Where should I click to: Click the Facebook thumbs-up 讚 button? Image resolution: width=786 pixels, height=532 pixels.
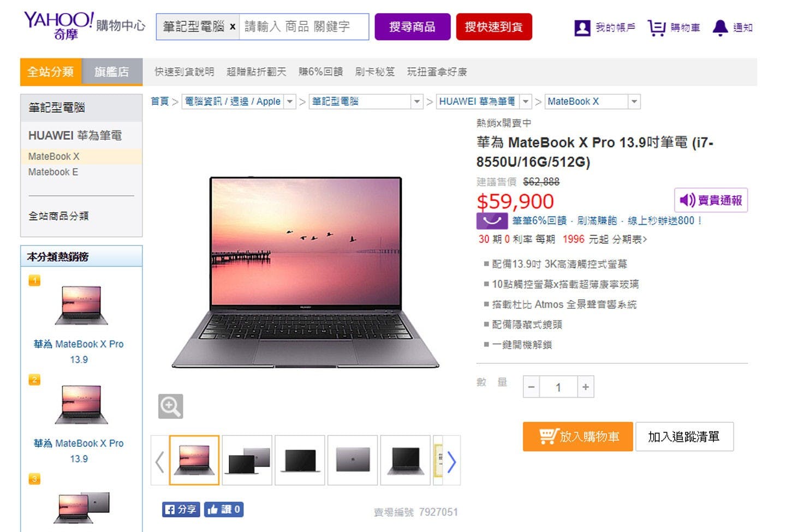(x=224, y=509)
